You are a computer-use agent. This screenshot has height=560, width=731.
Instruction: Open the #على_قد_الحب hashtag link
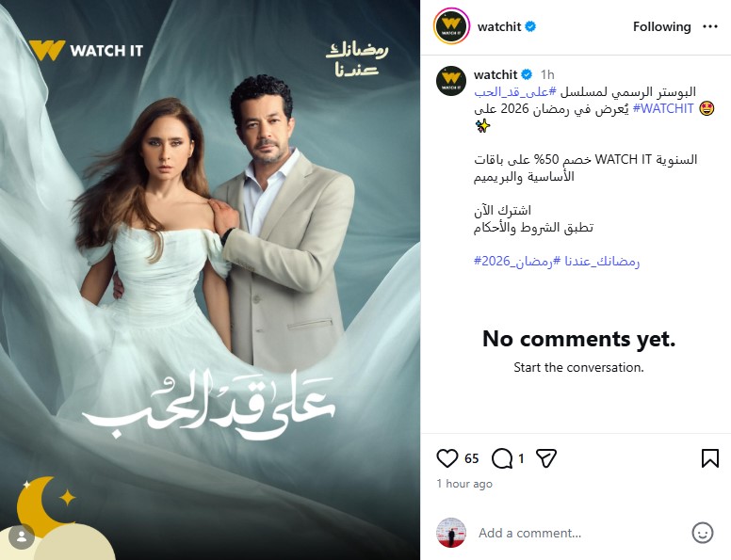[515, 92]
